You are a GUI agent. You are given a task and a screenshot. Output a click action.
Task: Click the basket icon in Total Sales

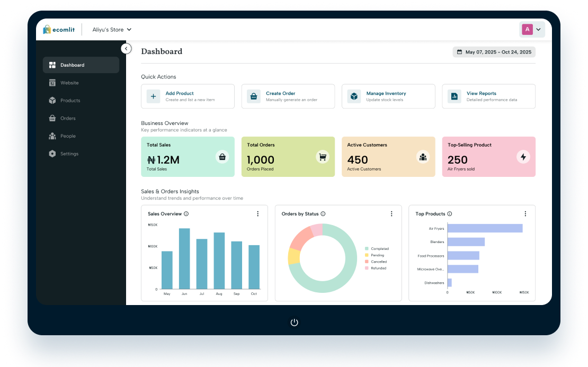[x=222, y=157]
